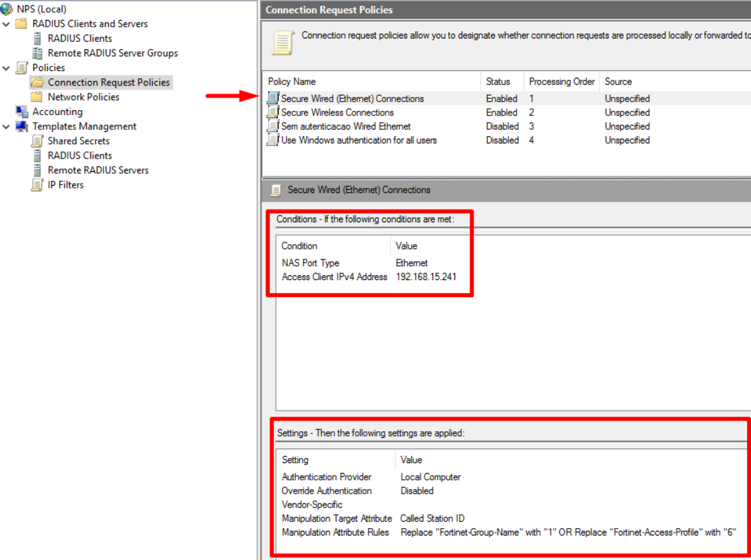Select Use Windows authentication for all users
The width and height of the screenshot is (751, 560).
click(358, 140)
